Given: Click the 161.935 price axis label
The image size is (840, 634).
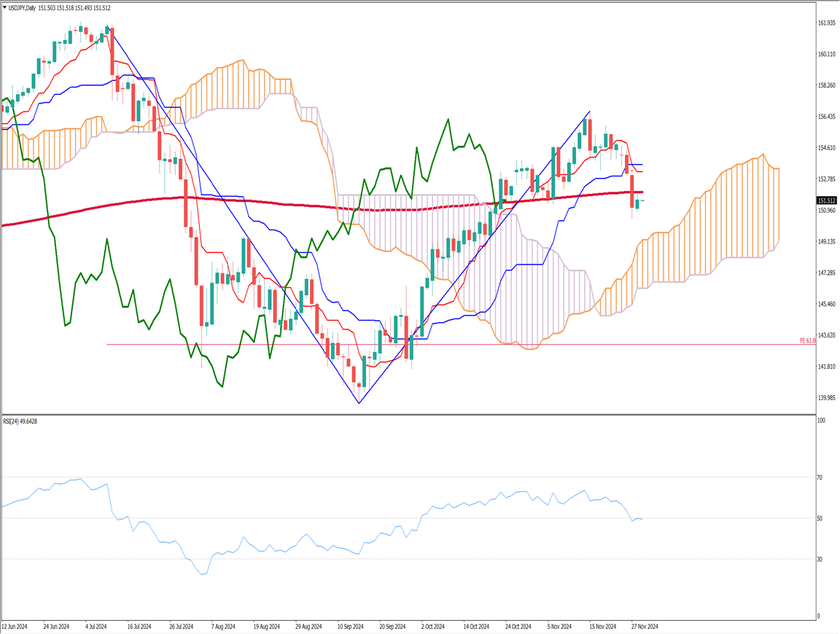Looking at the screenshot, I should pyautogui.click(x=826, y=23).
